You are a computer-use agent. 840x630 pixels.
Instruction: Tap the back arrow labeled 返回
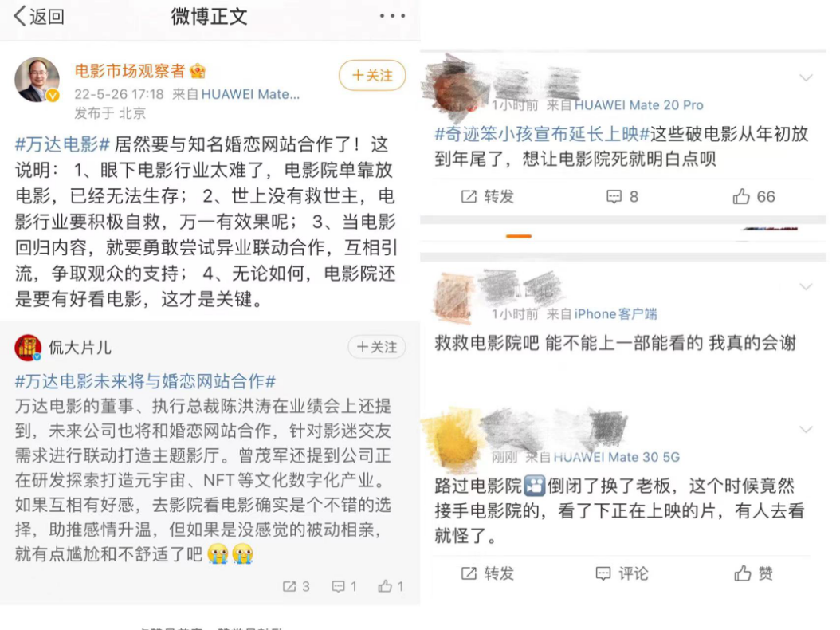tap(38, 16)
